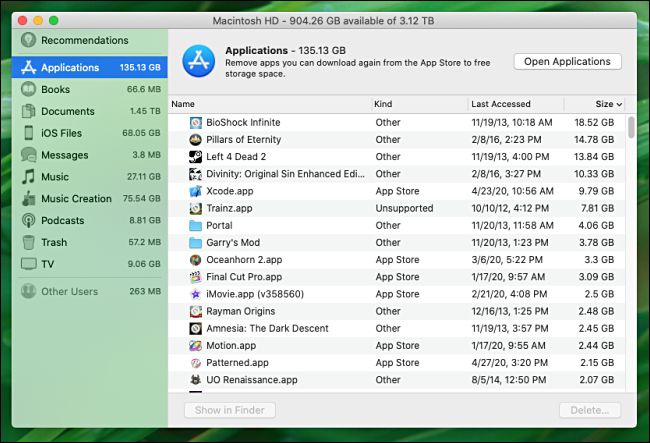Click the Other Users icon
Screen dimensions: 650x443
(x=28, y=291)
